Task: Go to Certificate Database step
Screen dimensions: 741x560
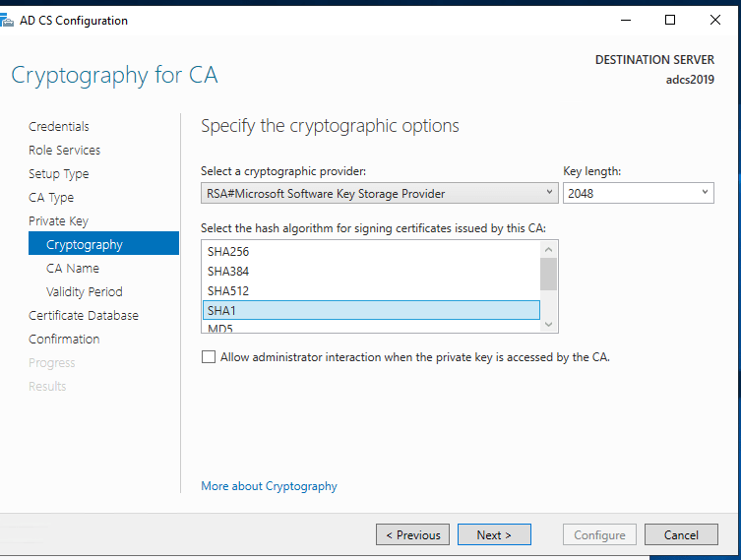Action: click(84, 315)
